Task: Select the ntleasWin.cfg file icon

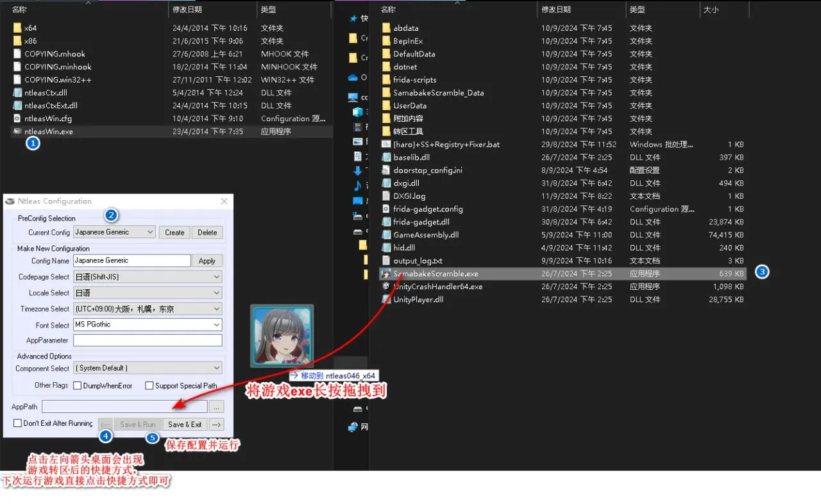Action: tap(17, 119)
